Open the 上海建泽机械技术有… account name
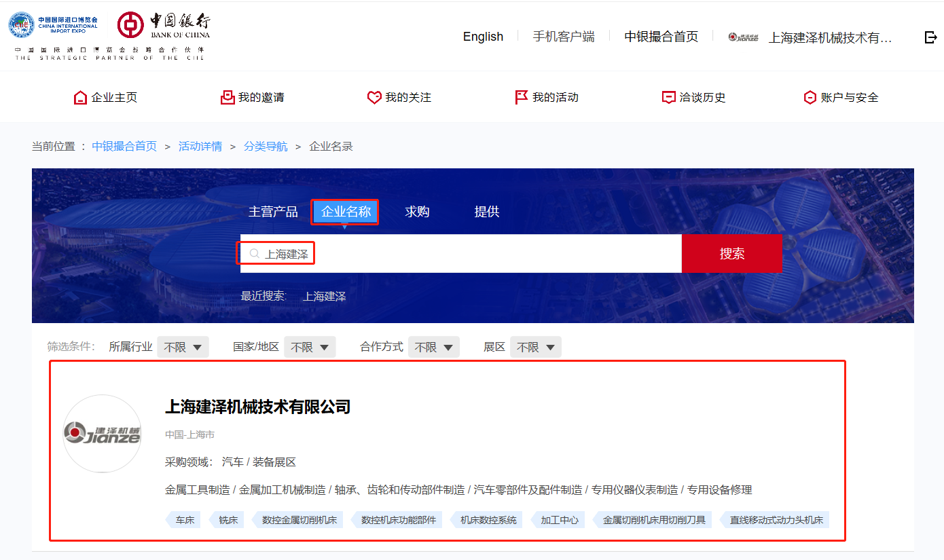Image resolution: width=944 pixels, height=560 pixels. (830, 37)
